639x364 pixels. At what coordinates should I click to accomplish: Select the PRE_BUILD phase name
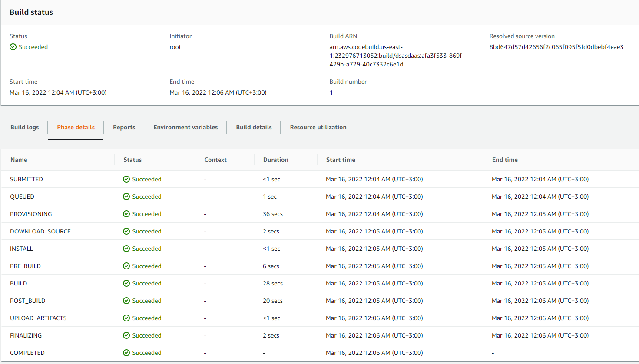[x=25, y=266]
